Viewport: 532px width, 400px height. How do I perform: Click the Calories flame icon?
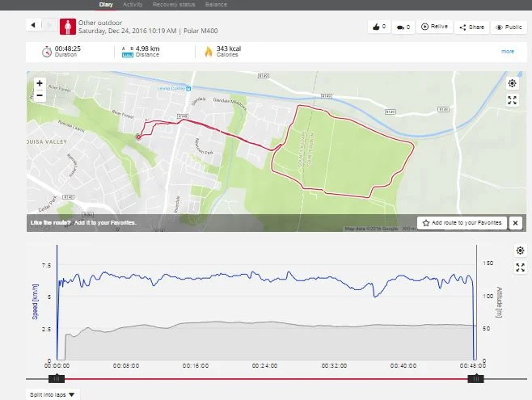[209, 52]
